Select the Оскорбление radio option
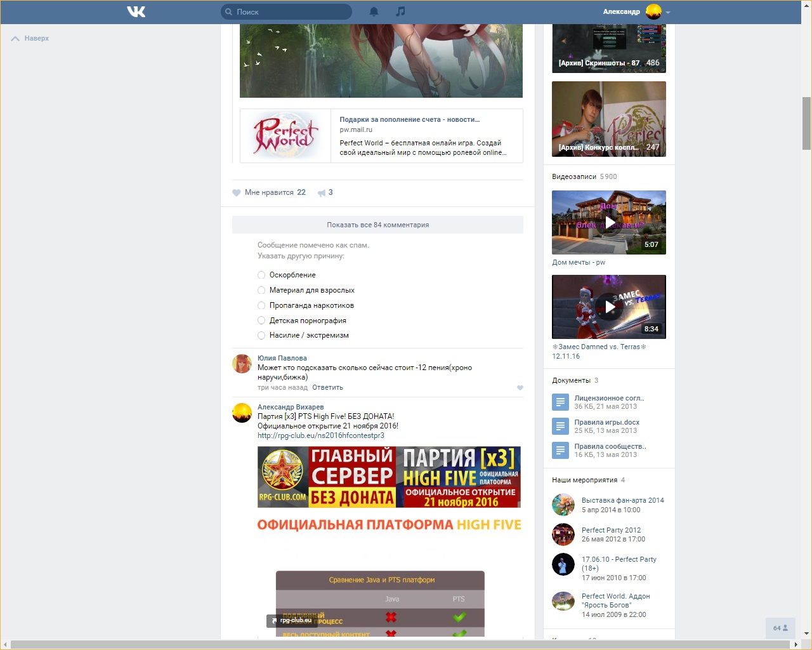 261,275
